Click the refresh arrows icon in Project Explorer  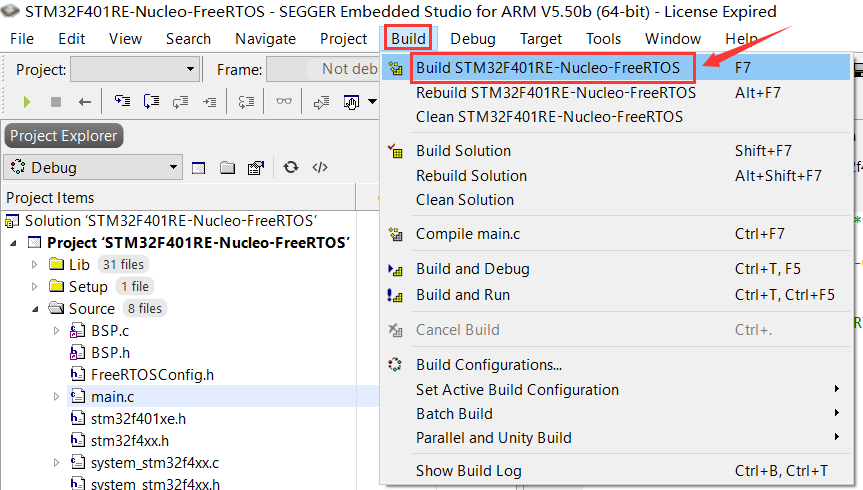pos(291,167)
